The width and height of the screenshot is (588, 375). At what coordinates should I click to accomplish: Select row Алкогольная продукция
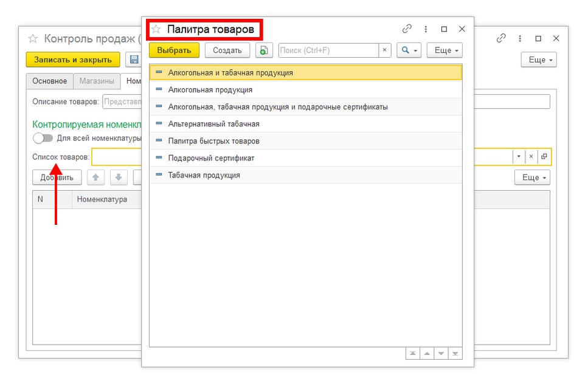[x=306, y=89]
